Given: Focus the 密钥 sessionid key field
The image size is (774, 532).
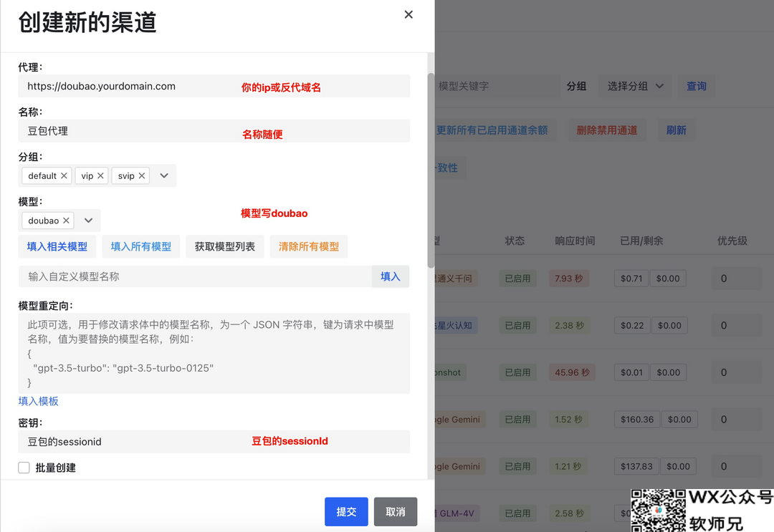Looking at the screenshot, I should [214, 442].
